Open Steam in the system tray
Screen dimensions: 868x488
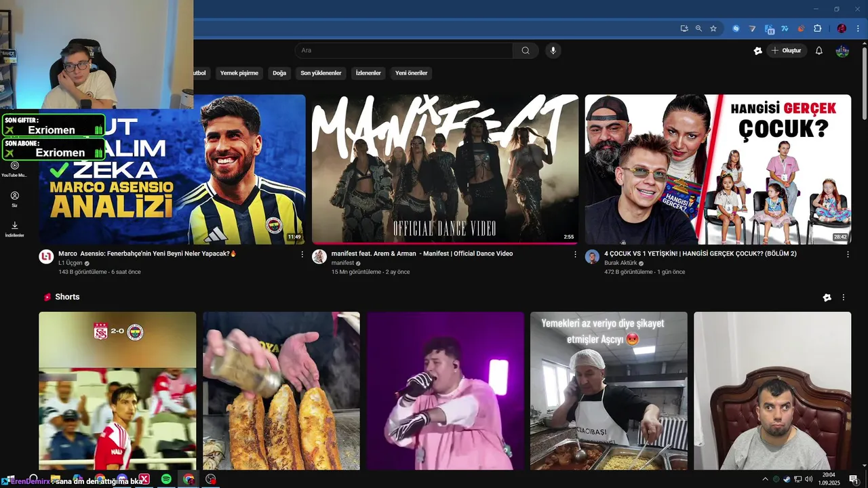click(x=787, y=479)
